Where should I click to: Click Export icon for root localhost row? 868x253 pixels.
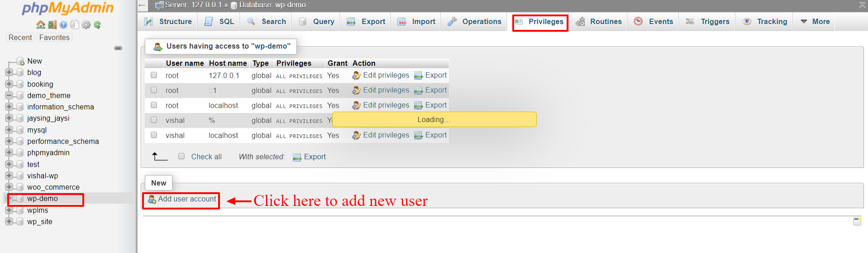pos(419,106)
